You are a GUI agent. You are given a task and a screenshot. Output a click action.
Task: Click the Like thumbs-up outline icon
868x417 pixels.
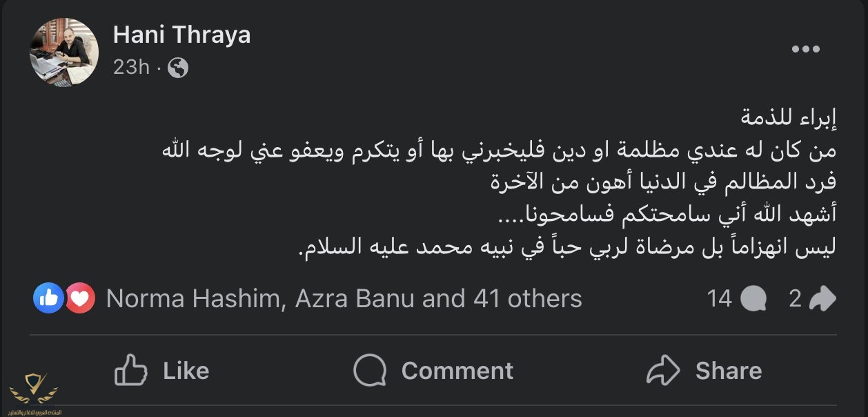pos(131,370)
